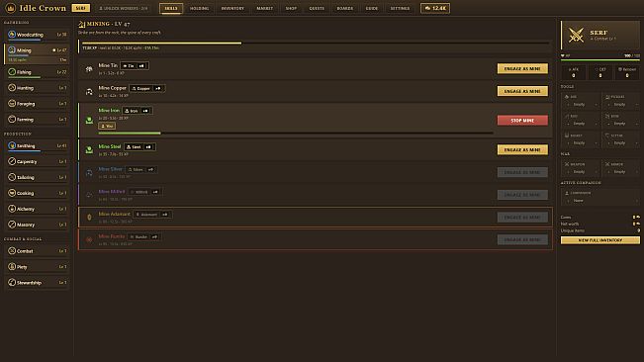Click crossed swords Serf avatar icon
The width and height of the screenshot is (644, 362).
pyautogui.click(x=576, y=35)
